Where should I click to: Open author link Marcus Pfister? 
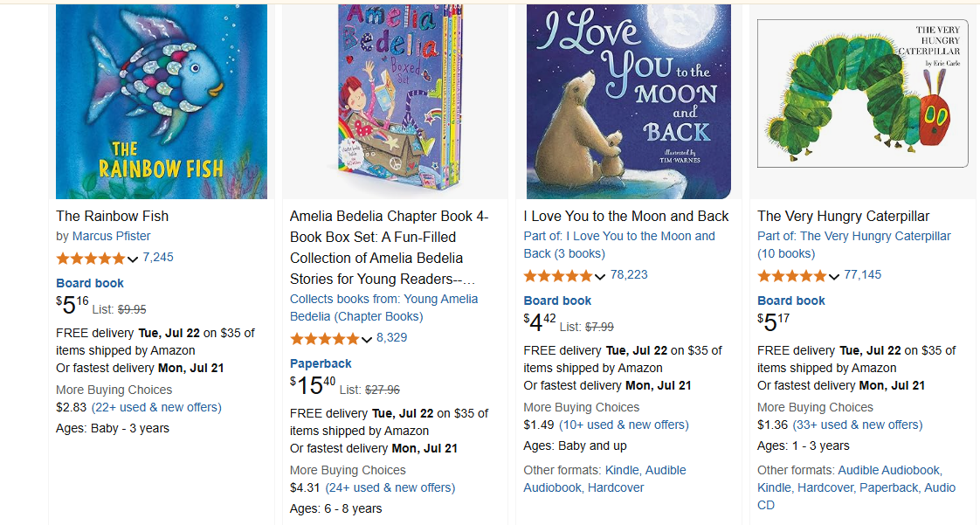[x=111, y=236]
